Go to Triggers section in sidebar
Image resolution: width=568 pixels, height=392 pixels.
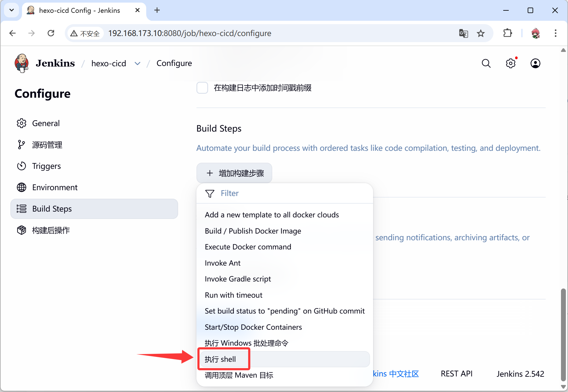click(46, 166)
